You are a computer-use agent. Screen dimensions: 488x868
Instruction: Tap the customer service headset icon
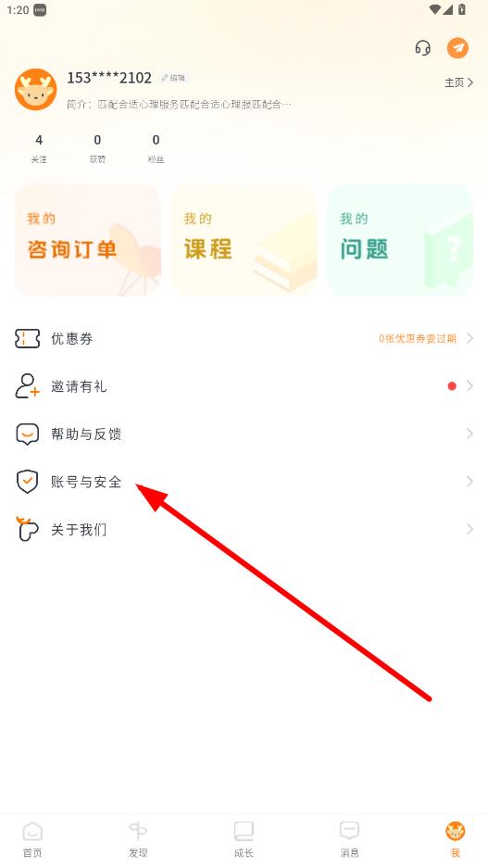click(x=422, y=48)
